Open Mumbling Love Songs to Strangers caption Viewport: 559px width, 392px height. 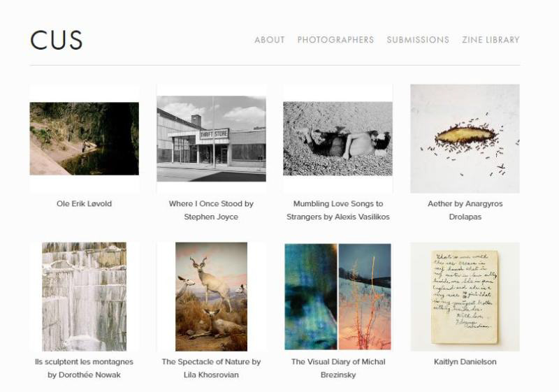pyautogui.click(x=337, y=210)
